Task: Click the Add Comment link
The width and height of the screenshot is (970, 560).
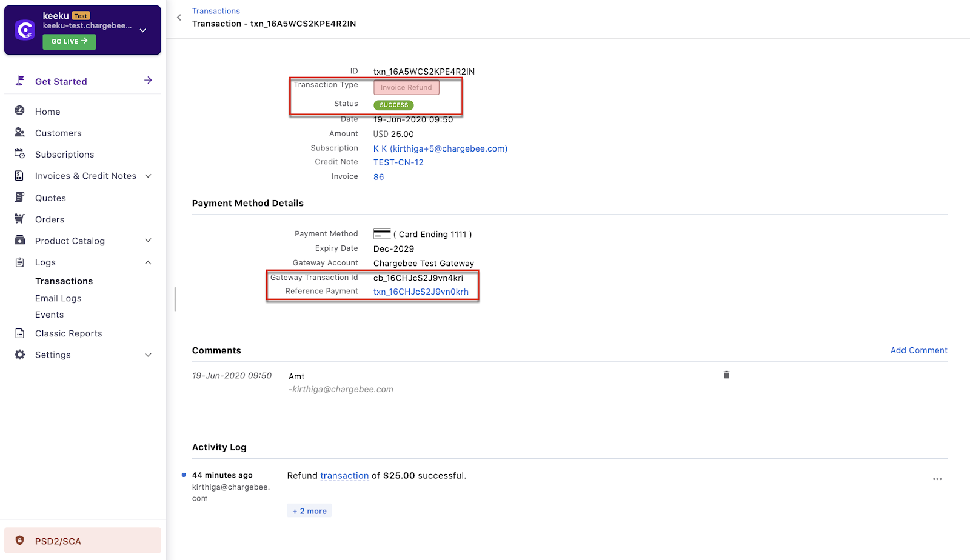Action: (918, 350)
